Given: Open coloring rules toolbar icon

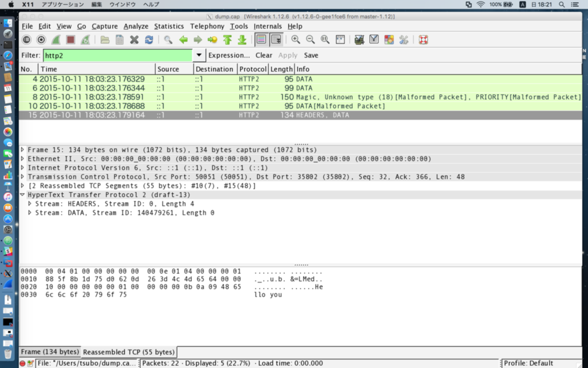Looking at the screenshot, I should tap(389, 40).
